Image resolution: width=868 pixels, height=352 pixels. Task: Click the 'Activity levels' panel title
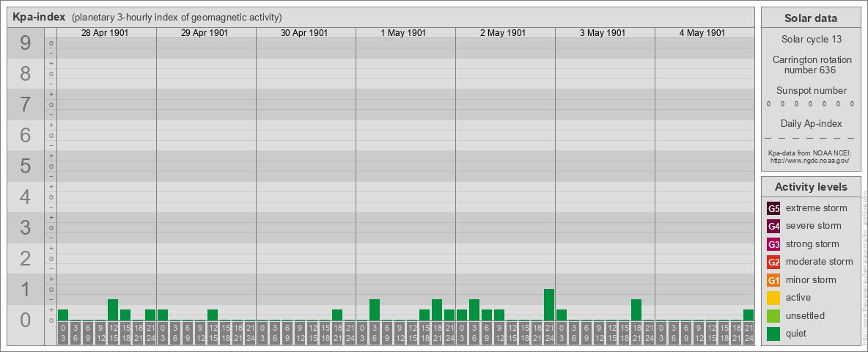(811, 187)
